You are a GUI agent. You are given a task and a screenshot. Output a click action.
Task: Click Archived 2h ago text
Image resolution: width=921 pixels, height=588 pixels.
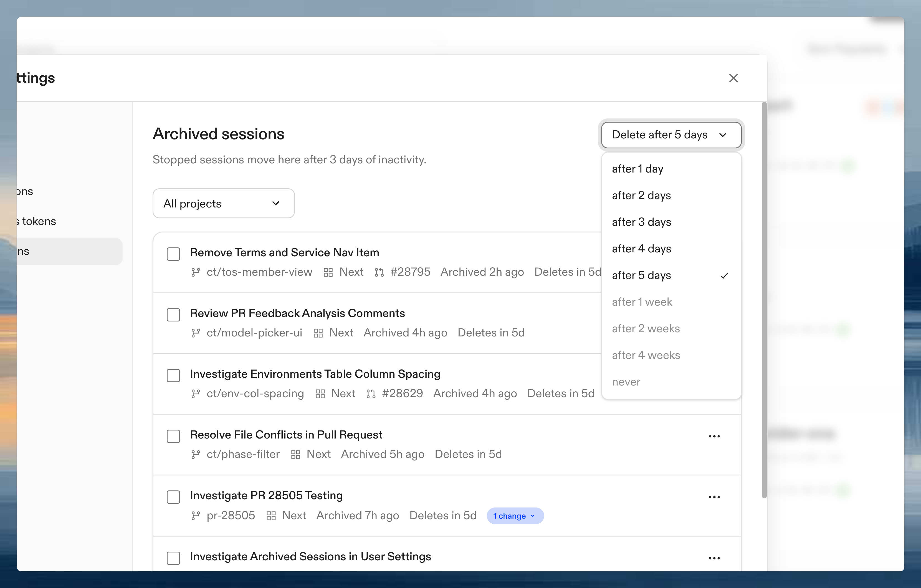tap(482, 272)
